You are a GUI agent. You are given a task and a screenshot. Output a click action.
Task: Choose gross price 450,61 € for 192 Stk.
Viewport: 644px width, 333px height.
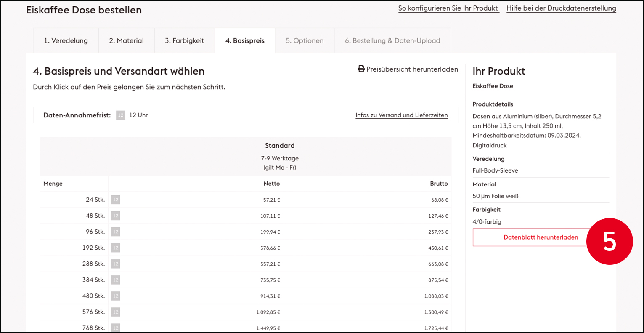click(438, 248)
